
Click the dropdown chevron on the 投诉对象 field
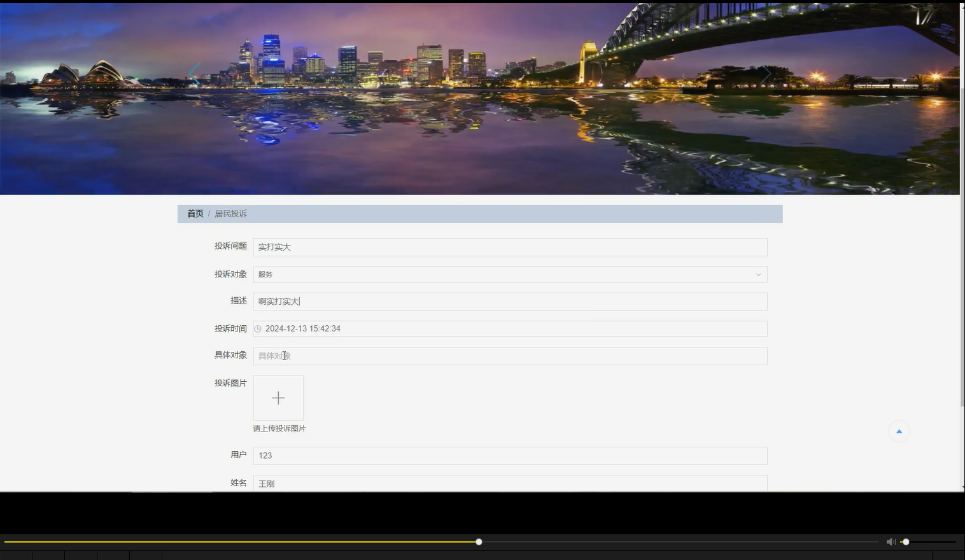point(758,274)
